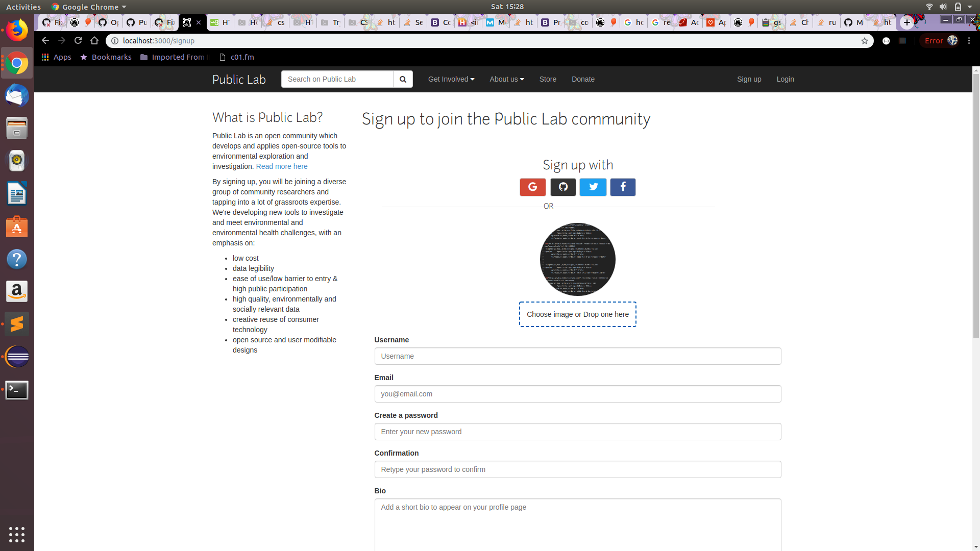Sign up with Twitter icon

pyautogui.click(x=593, y=187)
